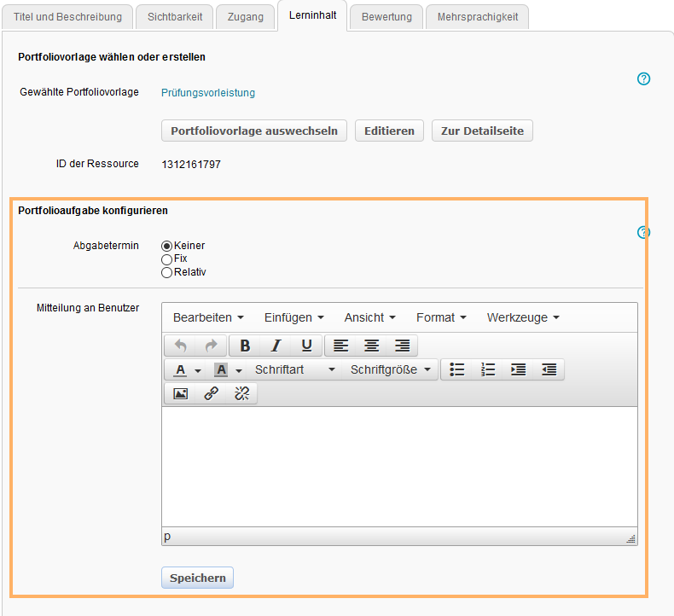674x616 pixels.
Task: Open the Format menu in editor
Action: coord(440,317)
